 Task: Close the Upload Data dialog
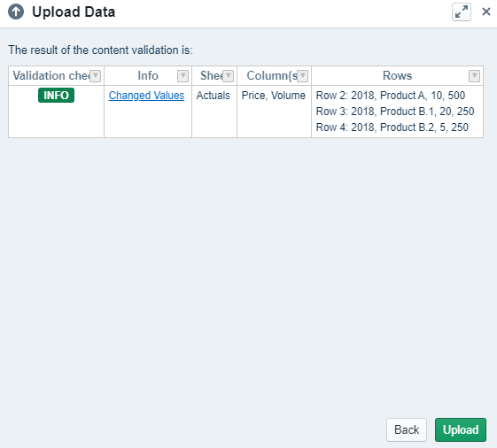click(485, 12)
